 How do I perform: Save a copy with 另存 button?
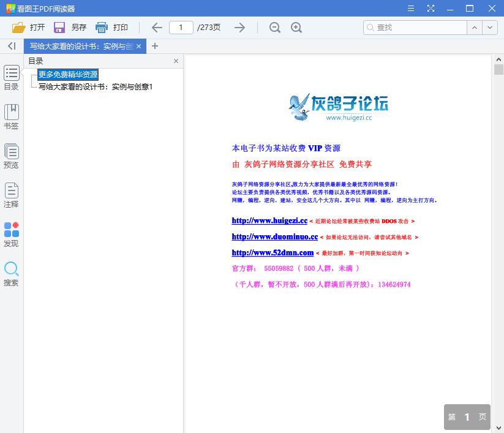70,28
